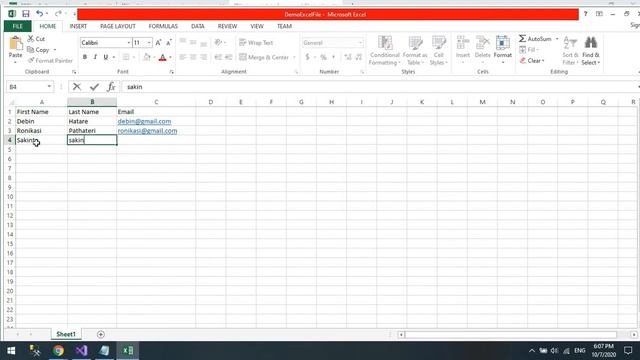Toggle italic formatting
Image resolution: width=640 pixels, height=360 pixels.
click(x=95, y=57)
